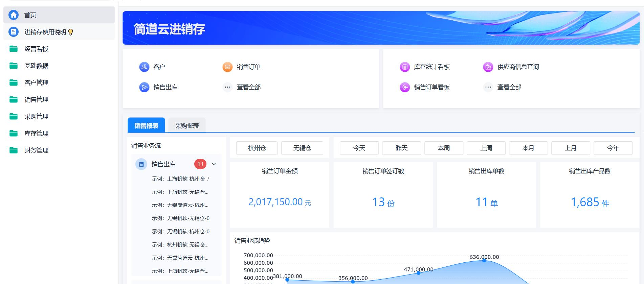Click the 11 单 outbound orders value

point(486,202)
